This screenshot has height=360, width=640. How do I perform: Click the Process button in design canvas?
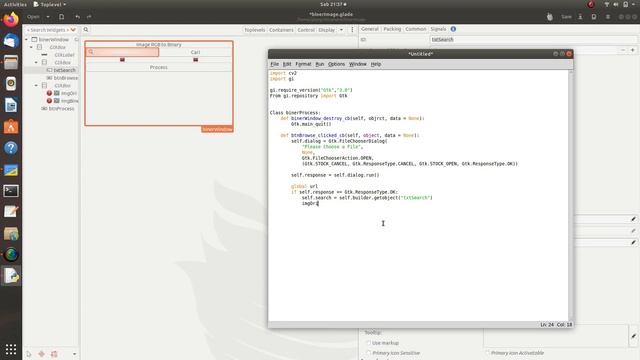159,67
